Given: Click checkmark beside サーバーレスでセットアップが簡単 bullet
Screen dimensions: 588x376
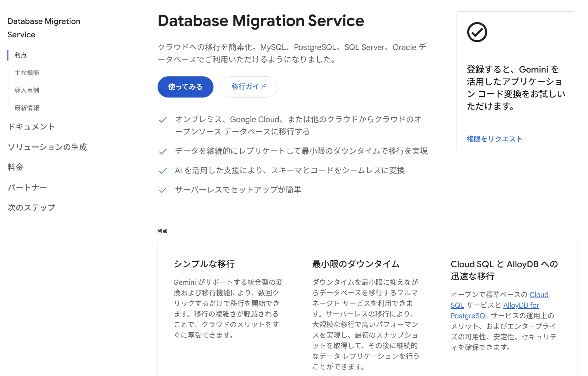Looking at the screenshot, I should click(x=163, y=190).
